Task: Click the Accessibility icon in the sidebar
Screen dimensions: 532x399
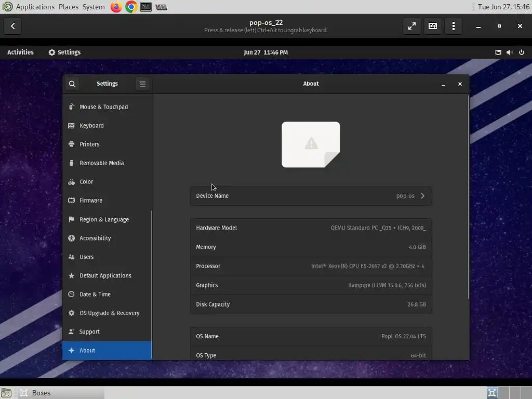Action: [x=71, y=238]
